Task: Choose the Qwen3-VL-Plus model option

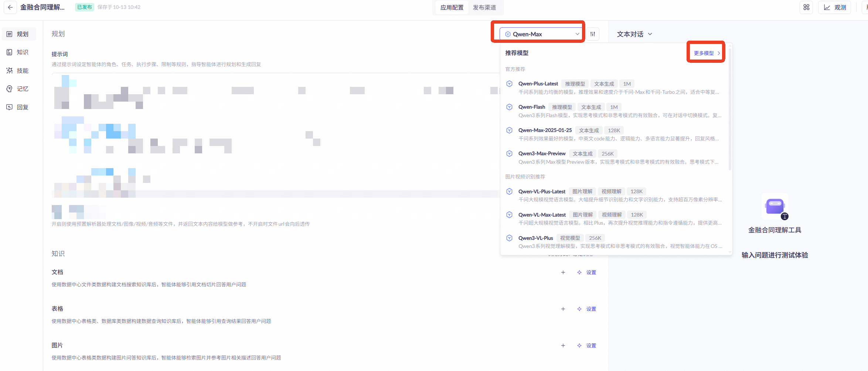Action: (x=613, y=242)
